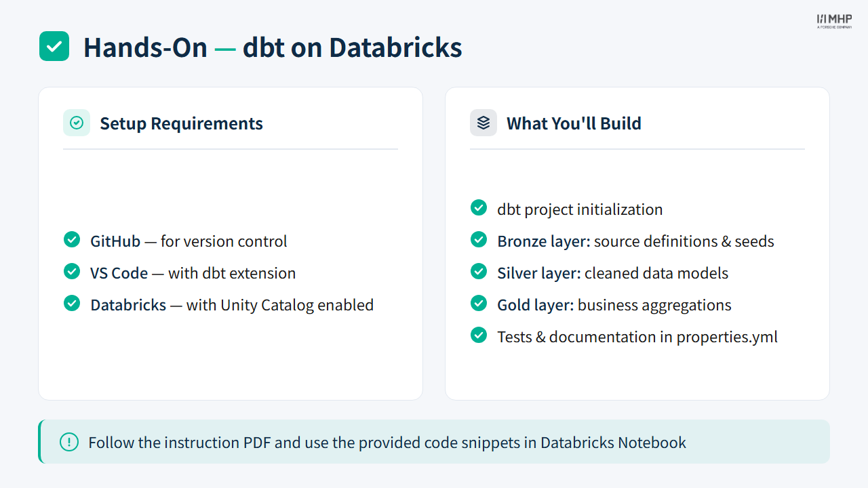
Task: Click the 'dbt project initialization' line
Action: point(580,209)
